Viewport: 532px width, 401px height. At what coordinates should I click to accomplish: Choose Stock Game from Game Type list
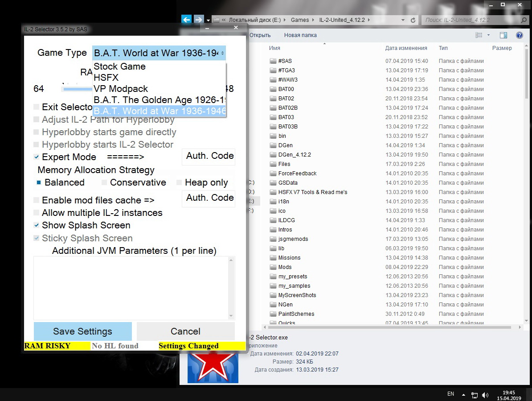[x=159, y=66]
